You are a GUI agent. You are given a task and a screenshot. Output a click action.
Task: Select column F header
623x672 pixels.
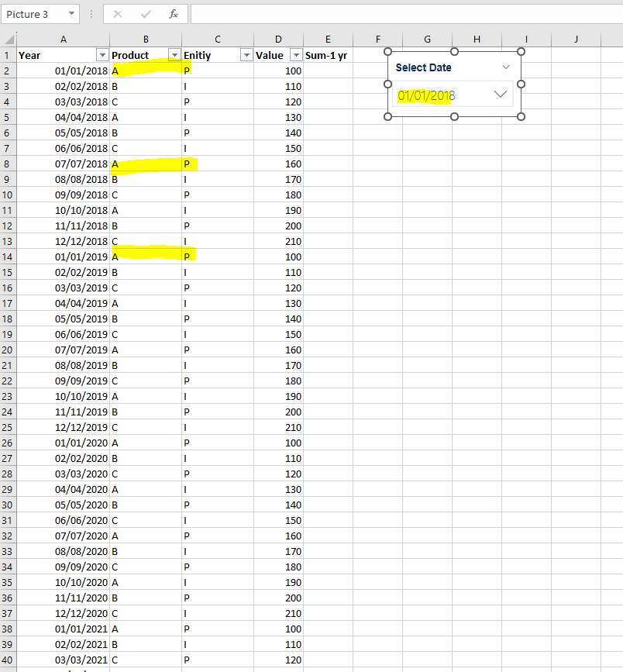pyautogui.click(x=378, y=40)
